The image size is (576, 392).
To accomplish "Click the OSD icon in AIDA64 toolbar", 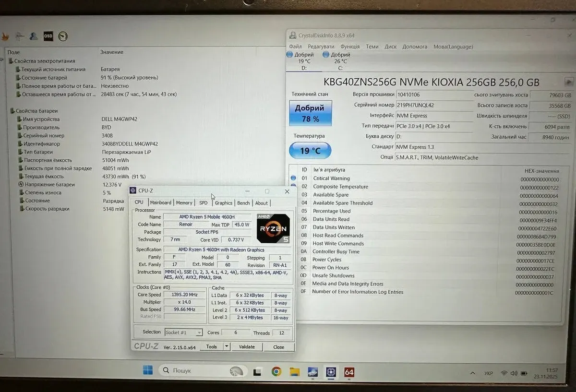I will coord(48,36).
